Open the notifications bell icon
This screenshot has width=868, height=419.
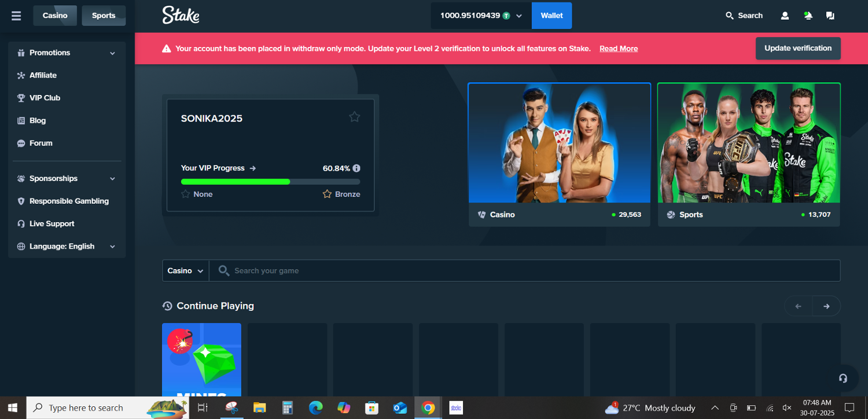click(x=808, y=16)
